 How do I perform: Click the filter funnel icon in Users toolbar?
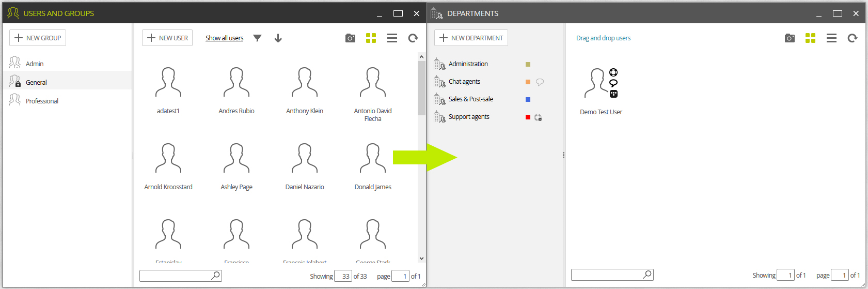pos(257,38)
